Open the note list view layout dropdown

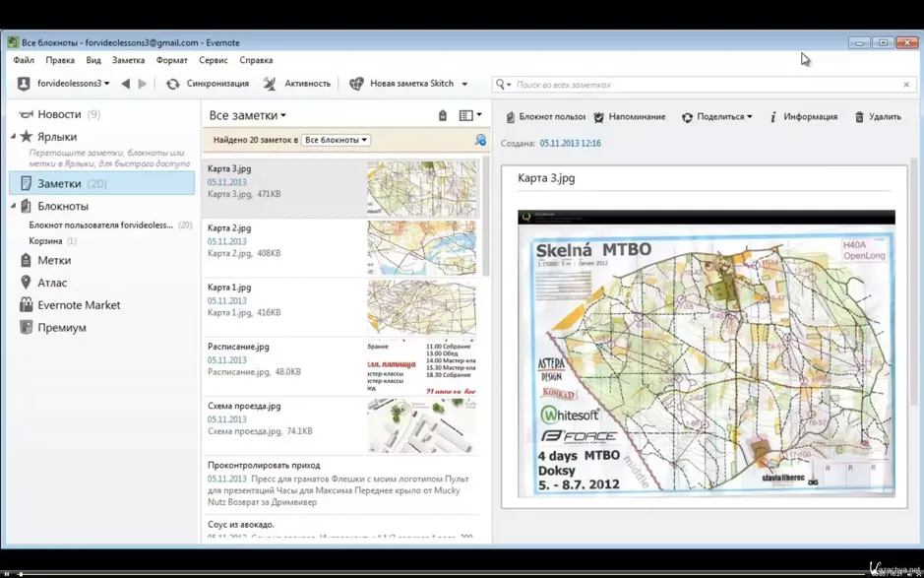tap(470, 115)
